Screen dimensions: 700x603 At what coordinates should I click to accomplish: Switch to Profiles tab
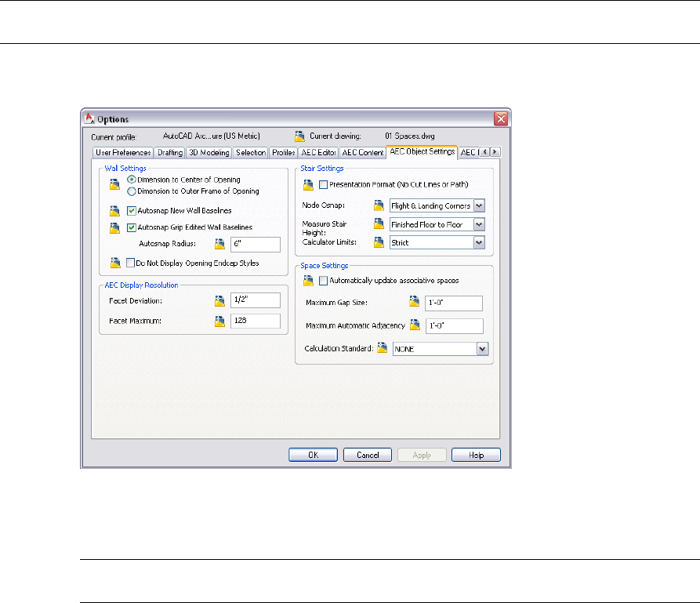283,153
